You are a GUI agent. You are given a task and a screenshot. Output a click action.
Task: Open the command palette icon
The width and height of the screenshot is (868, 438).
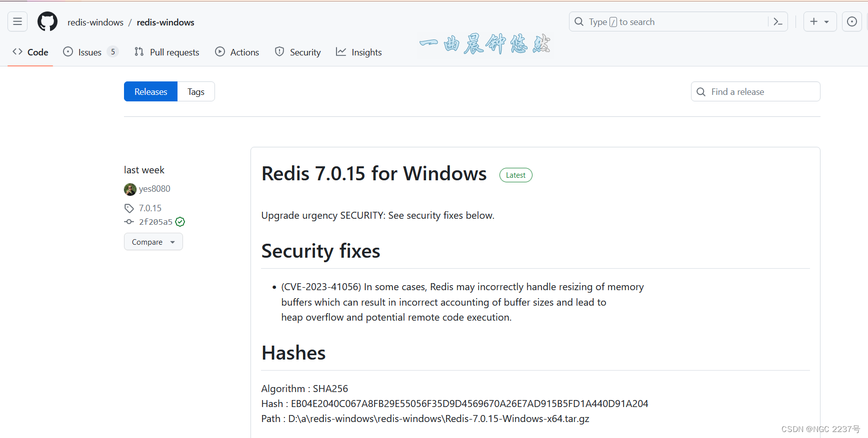[778, 21]
